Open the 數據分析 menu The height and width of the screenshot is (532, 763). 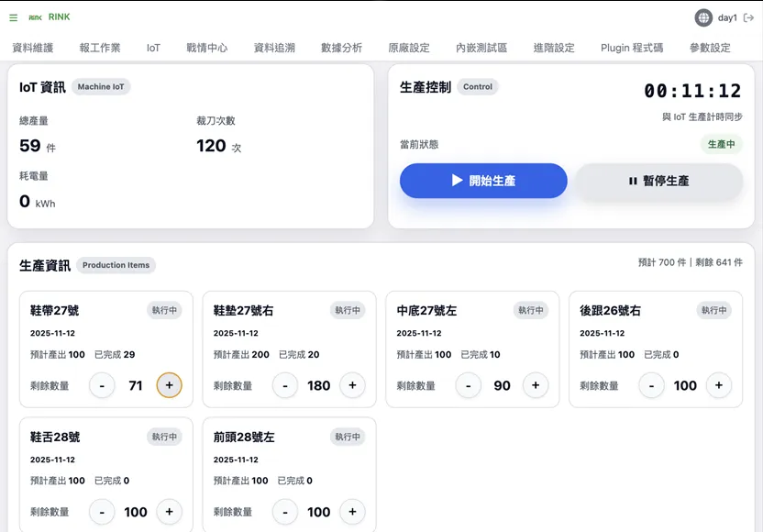pyautogui.click(x=341, y=48)
